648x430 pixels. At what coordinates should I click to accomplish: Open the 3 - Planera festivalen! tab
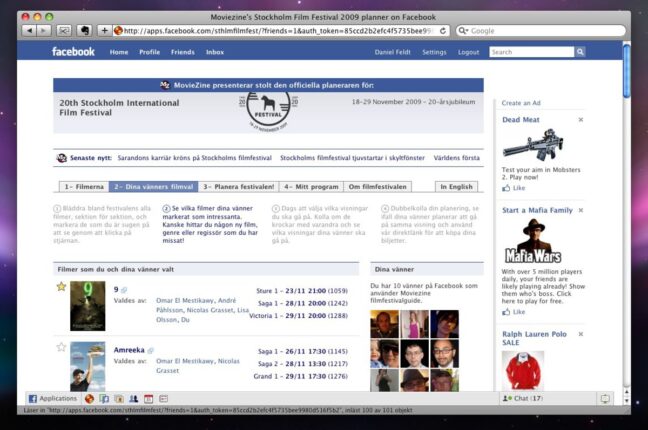coord(239,187)
